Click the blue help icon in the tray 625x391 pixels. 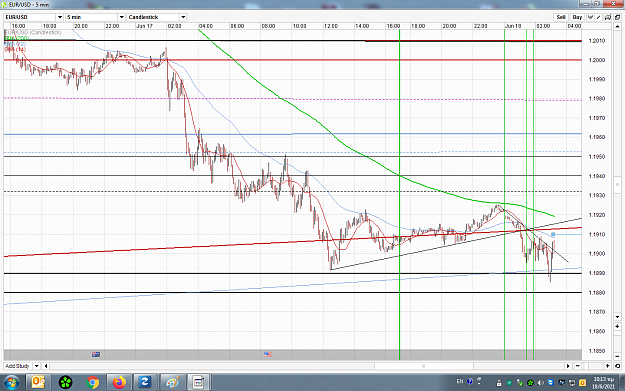tap(470, 381)
